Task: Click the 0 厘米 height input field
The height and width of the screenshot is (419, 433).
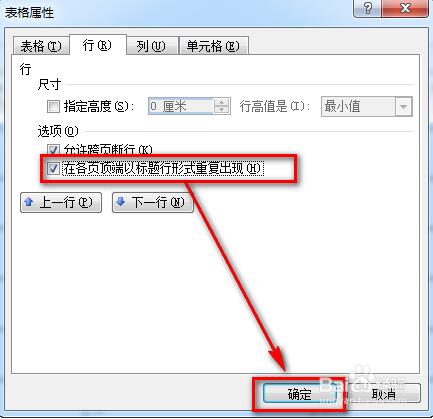Action: pos(180,107)
